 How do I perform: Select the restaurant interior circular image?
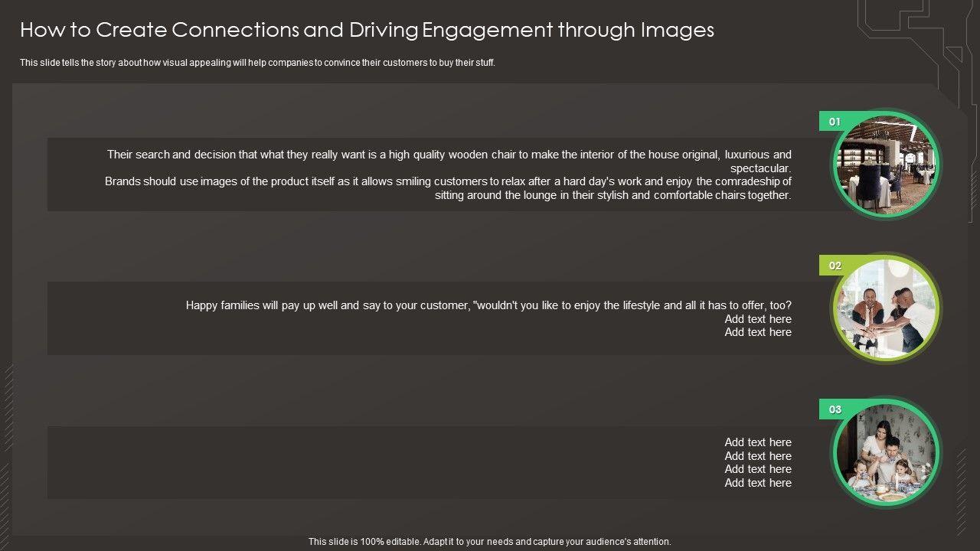[887, 165]
